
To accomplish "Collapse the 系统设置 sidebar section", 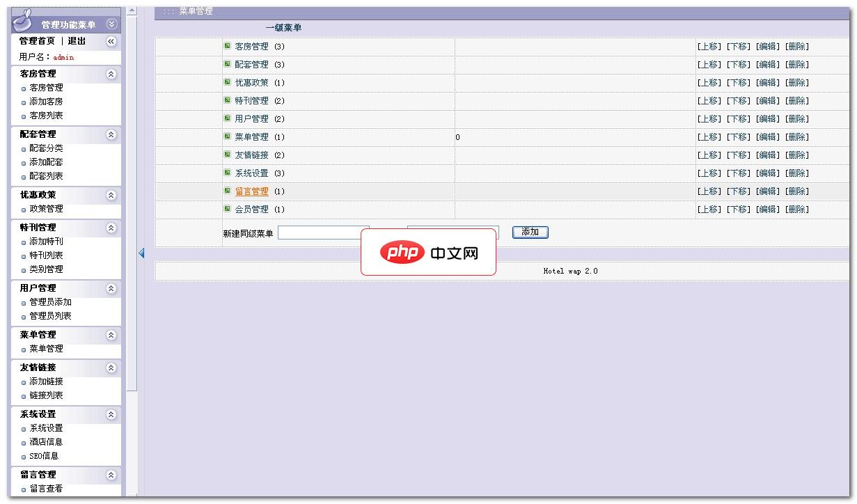I will pos(111,414).
